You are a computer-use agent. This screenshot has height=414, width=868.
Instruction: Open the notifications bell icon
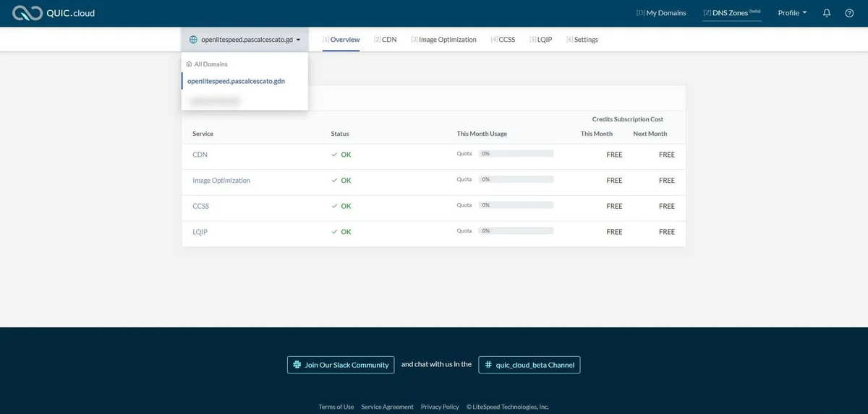pos(827,13)
